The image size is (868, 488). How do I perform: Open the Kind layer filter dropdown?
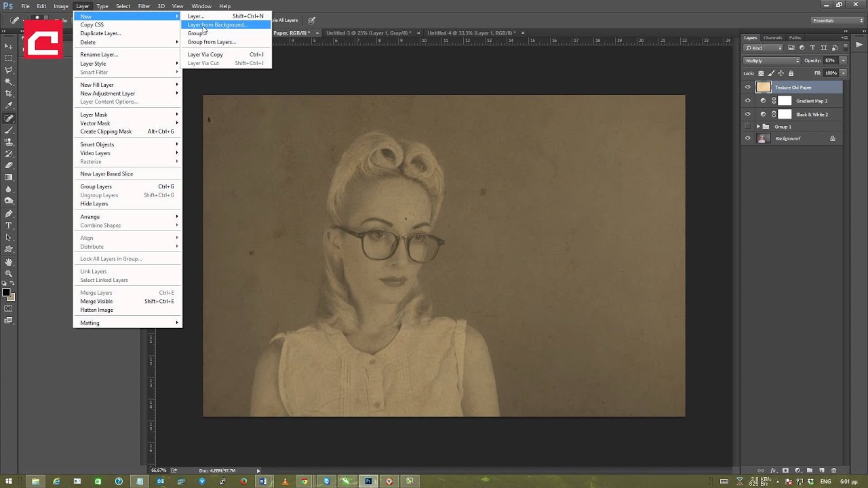[x=764, y=48]
